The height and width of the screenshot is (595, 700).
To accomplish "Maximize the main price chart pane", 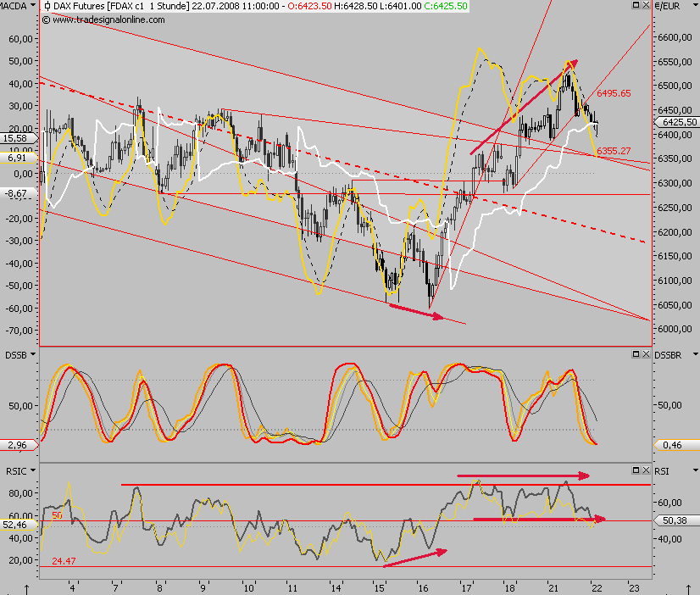I will (636, 5).
